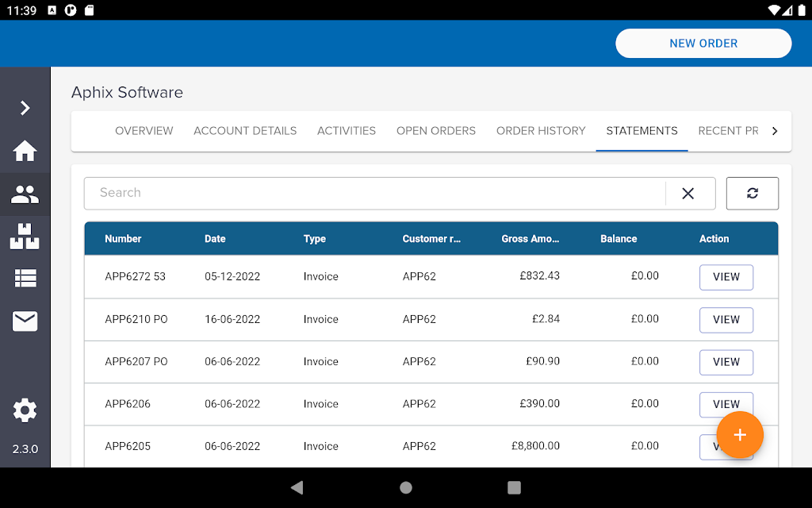Open the Account Details tab

tap(245, 131)
